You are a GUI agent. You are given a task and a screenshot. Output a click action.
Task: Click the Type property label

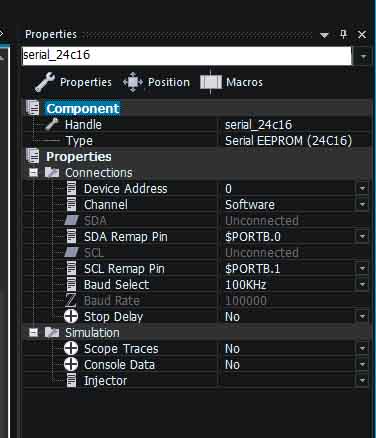(79, 141)
